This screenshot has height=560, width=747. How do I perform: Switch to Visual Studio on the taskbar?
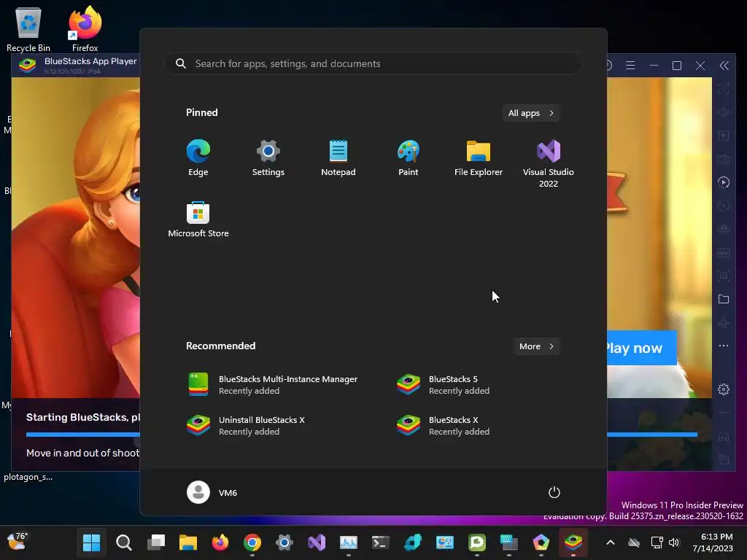click(317, 542)
